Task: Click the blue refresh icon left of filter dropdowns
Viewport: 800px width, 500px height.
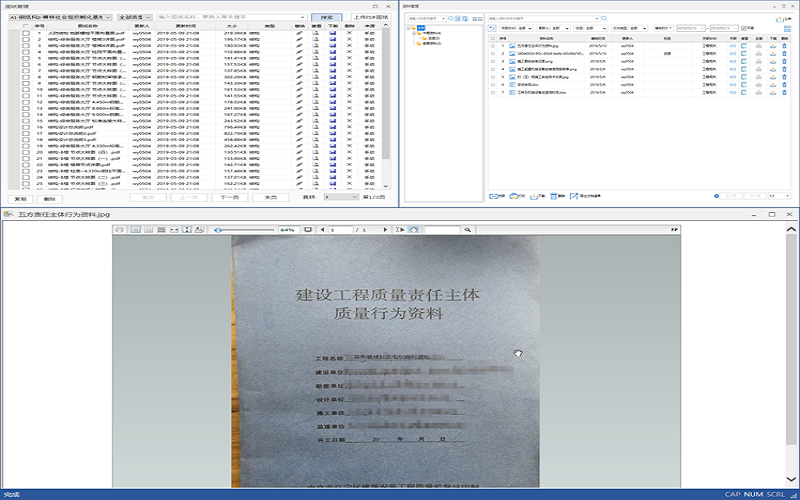Action: pyautogui.click(x=492, y=28)
